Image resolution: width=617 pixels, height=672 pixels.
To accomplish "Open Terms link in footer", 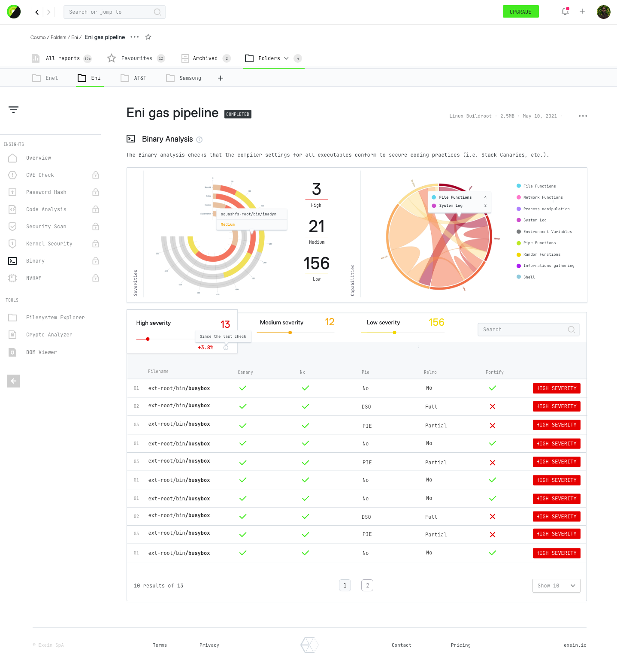I will [160, 645].
